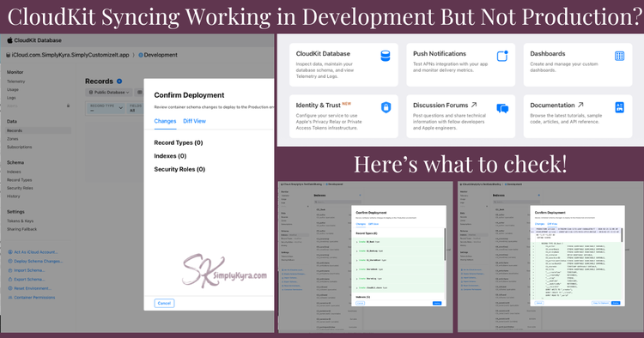Open Telemetry in the Monitor section

click(16, 81)
